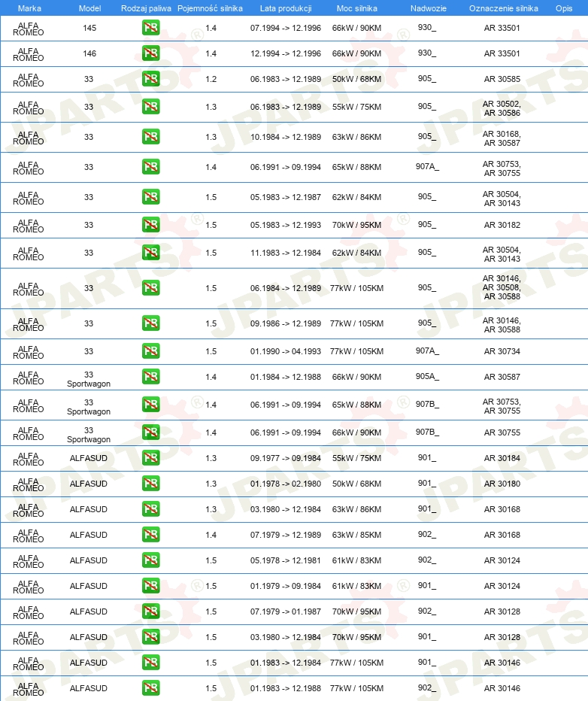
Task: Click fuel icon in the AR 30184 row
Action: point(151,458)
